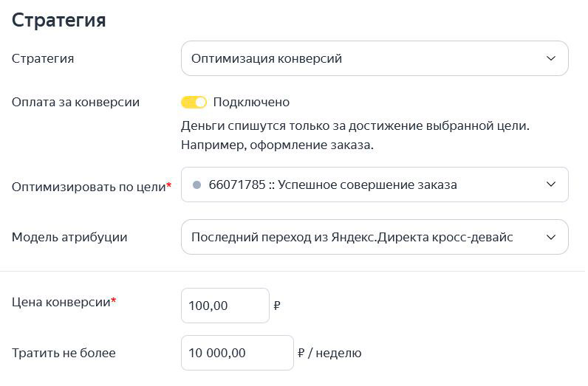Click the Оплата за конверсии label
The height and width of the screenshot is (386, 588).
pyautogui.click(x=75, y=103)
